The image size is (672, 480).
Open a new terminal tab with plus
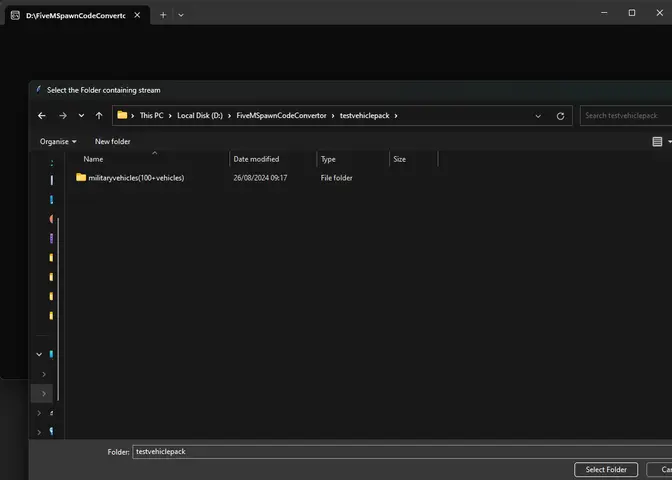pyautogui.click(x=163, y=15)
